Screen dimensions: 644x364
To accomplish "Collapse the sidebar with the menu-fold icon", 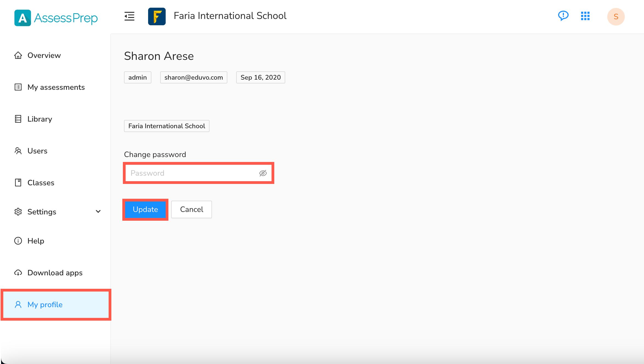I will (x=129, y=16).
